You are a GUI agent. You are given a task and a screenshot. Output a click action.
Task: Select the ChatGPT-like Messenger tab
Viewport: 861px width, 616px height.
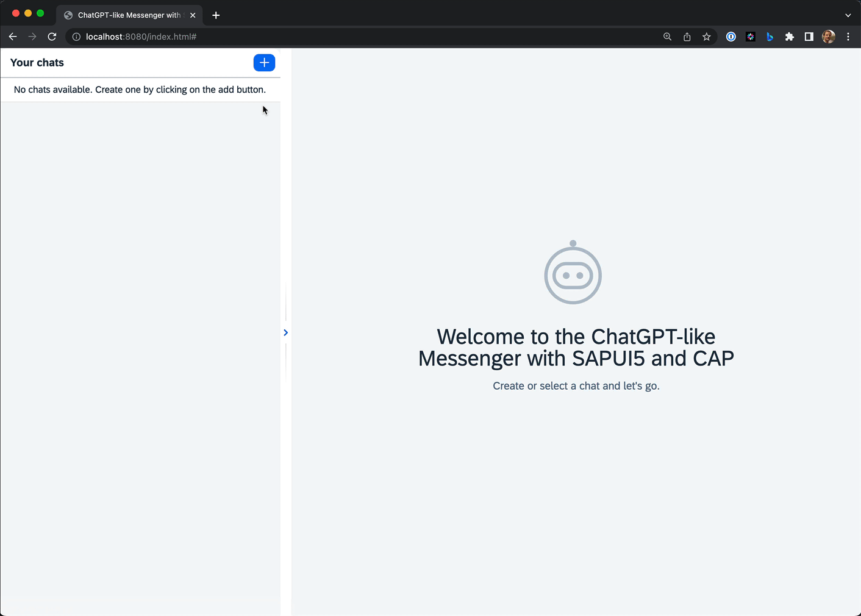(129, 15)
